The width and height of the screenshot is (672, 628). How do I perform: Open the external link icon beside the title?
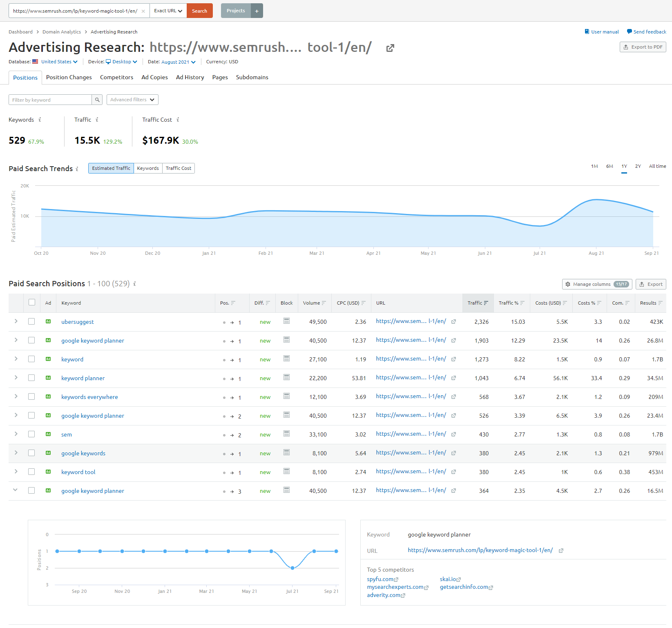[x=390, y=48]
